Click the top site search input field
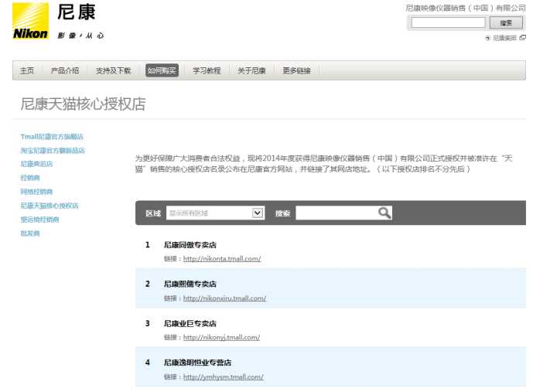The width and height of the screenshot is (557, 392). (447, 22)
